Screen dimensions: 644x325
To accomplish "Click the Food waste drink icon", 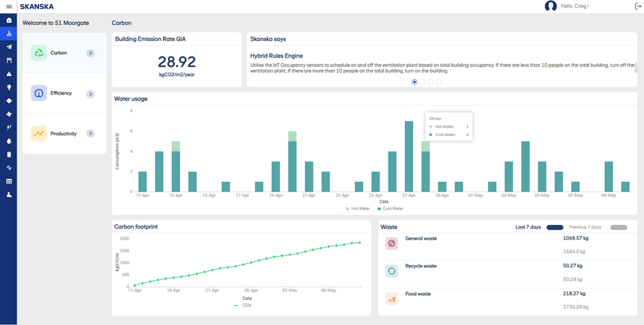I will 391,299.
